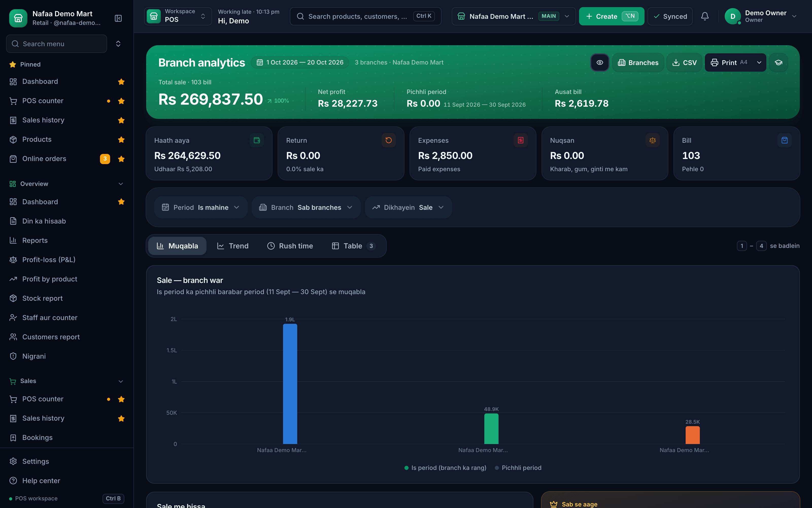Open Help center in the sidebar
The height and width of the screenshot is (508, 812).
click(67, 481)
